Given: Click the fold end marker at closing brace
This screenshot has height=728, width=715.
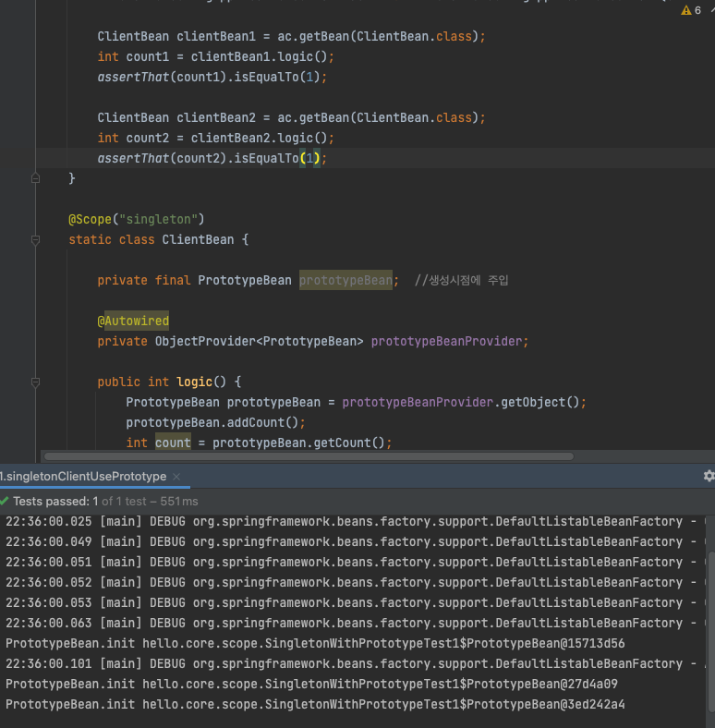Looking at the screenshot, I should (x=35, y=178).
